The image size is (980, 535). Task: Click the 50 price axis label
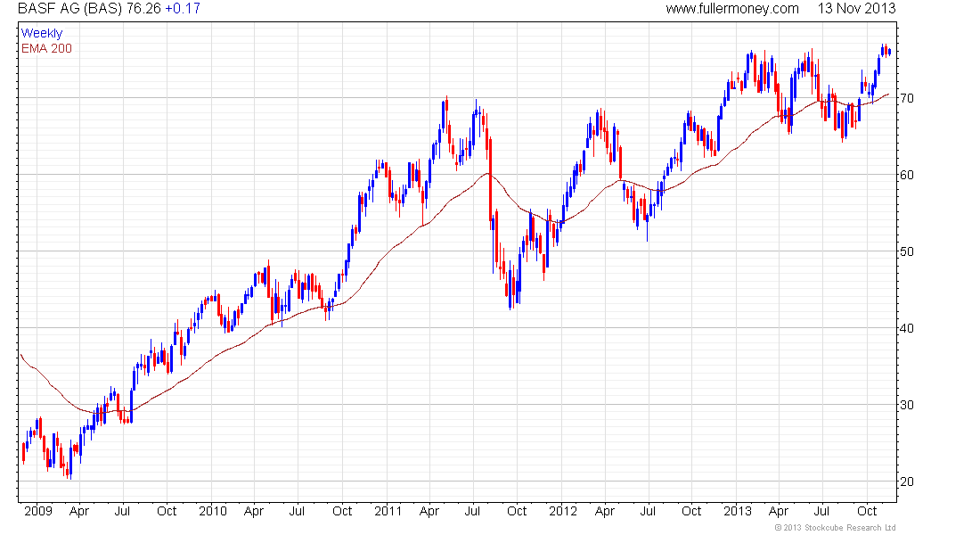point(906,251)
